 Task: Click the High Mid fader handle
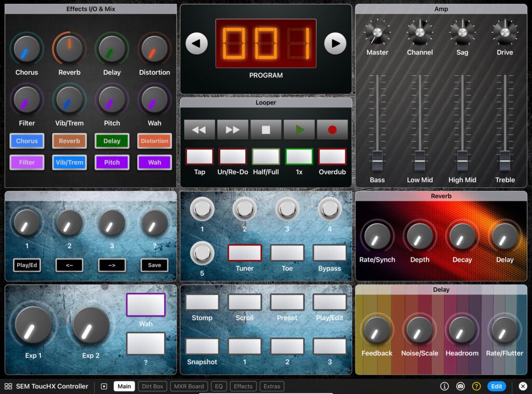[462, 161]
